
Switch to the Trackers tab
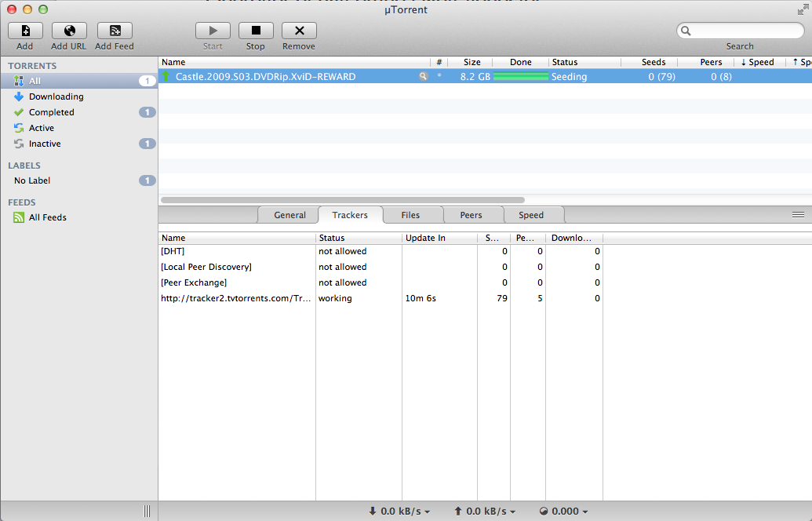coord(350,215)
